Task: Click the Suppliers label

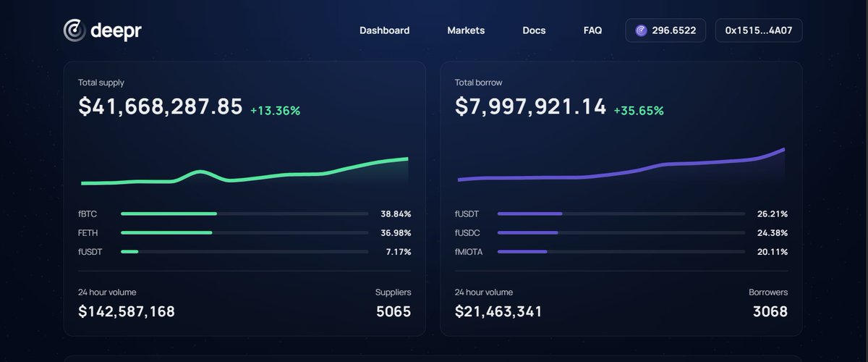Action: [393, 292]
